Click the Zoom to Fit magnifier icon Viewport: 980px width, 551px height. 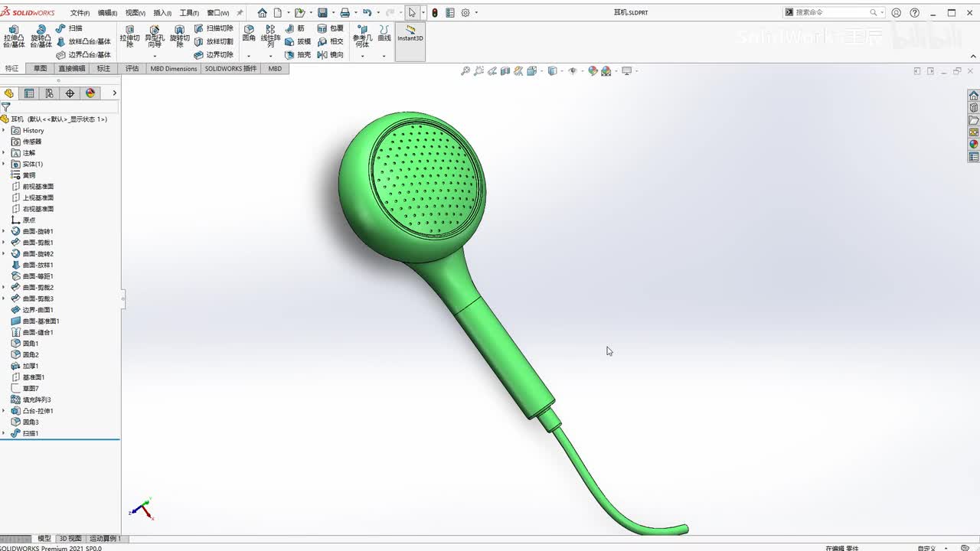(465, 71)
